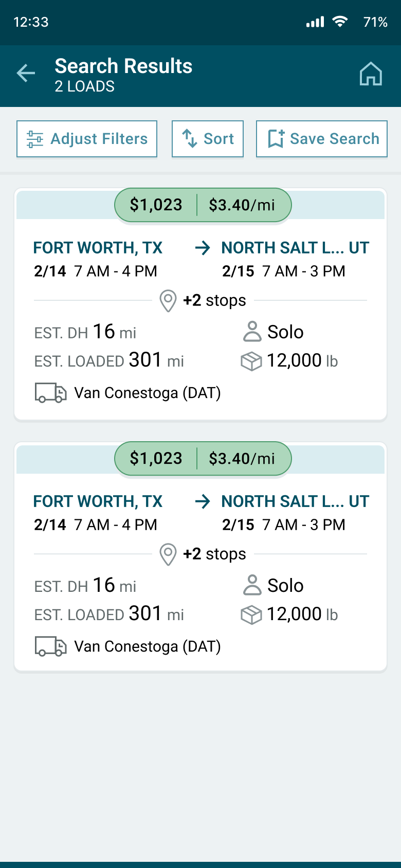This screenshot has width=401, height=868.
Task: Tap the back arrow in header
Action: 26,74
